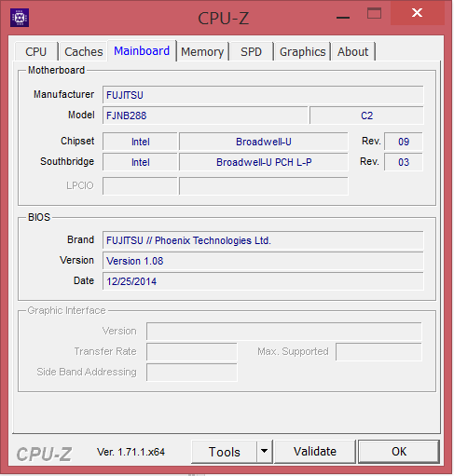Close the CPU-Z window

click(417, 13)
